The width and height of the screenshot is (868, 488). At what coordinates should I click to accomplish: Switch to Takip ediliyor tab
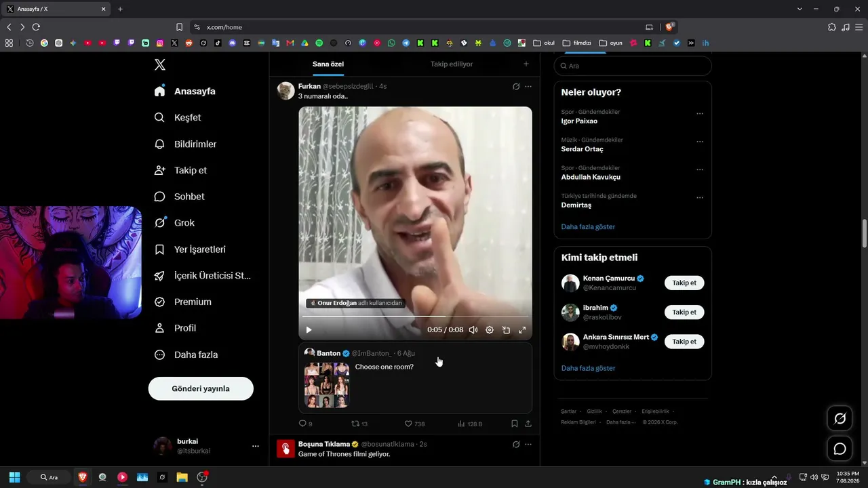pos(452,64)
